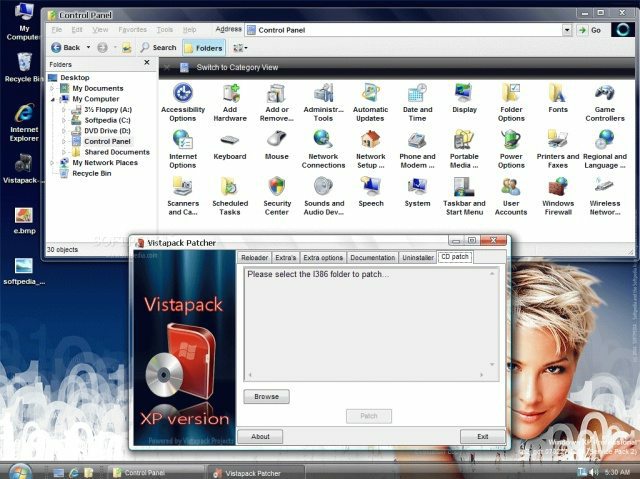Open Accessibility Options in Control Panel

tap(182, 102)
